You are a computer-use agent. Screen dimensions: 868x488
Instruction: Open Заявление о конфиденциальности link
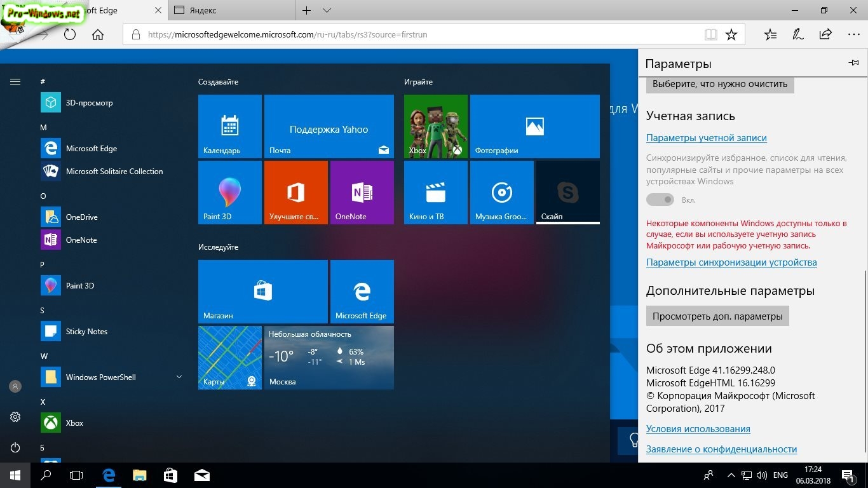[x=721, y=449]
